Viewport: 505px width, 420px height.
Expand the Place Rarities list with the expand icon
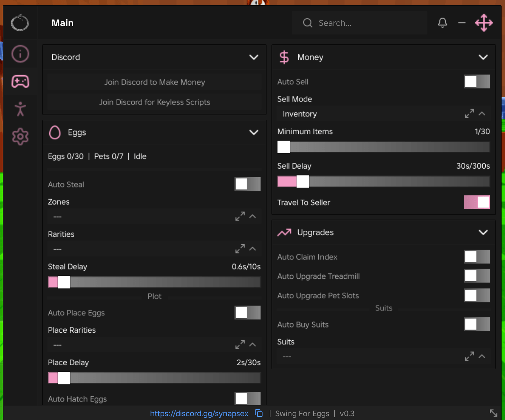(240, 344)
